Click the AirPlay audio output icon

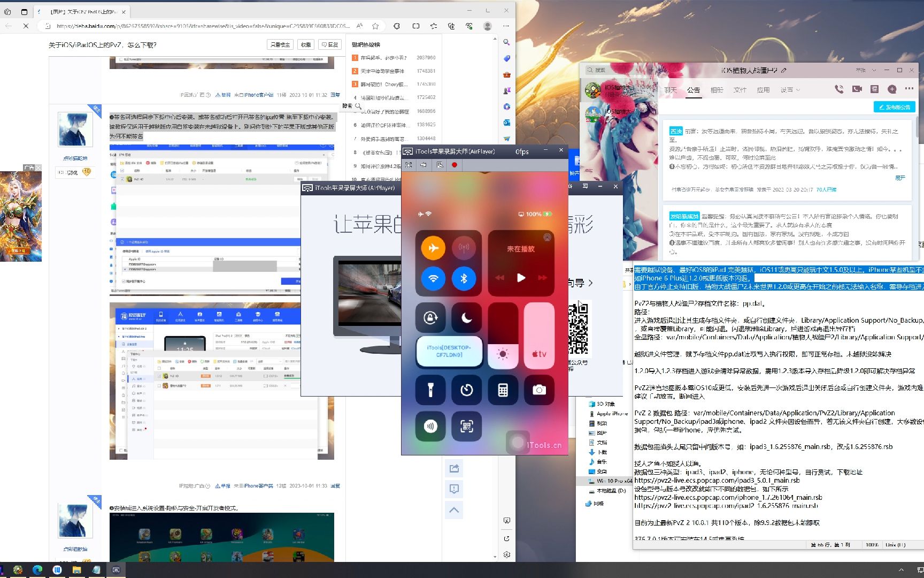[547, 237]
